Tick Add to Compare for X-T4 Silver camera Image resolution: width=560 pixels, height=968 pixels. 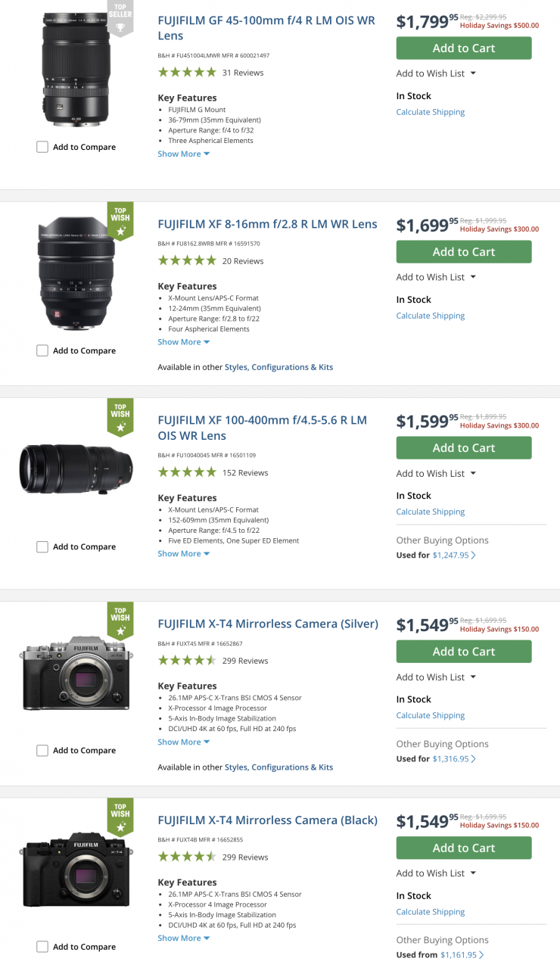(x=42, y=750)
